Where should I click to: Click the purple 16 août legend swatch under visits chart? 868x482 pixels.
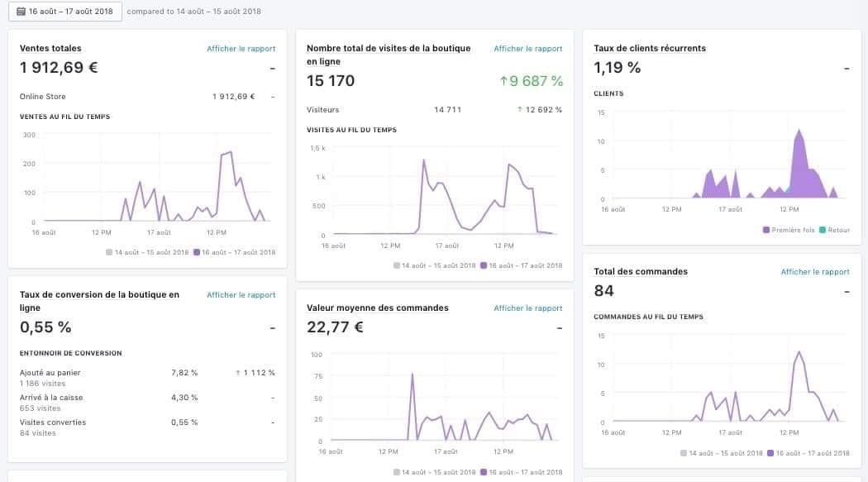click(484, 265)
